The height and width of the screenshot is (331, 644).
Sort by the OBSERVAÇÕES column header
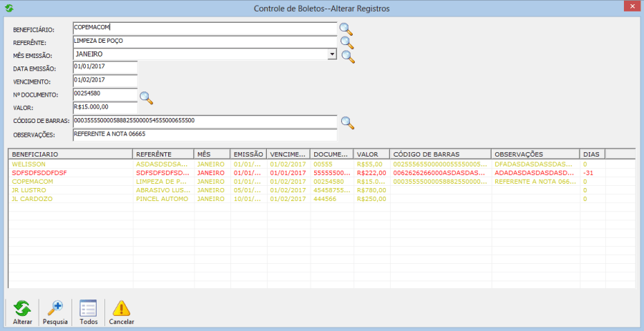coord(535,154)
